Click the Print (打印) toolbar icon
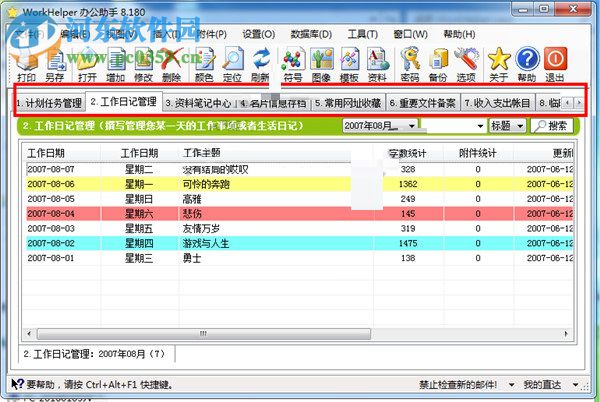The image size is (600, 402). (x=26, y=65)
